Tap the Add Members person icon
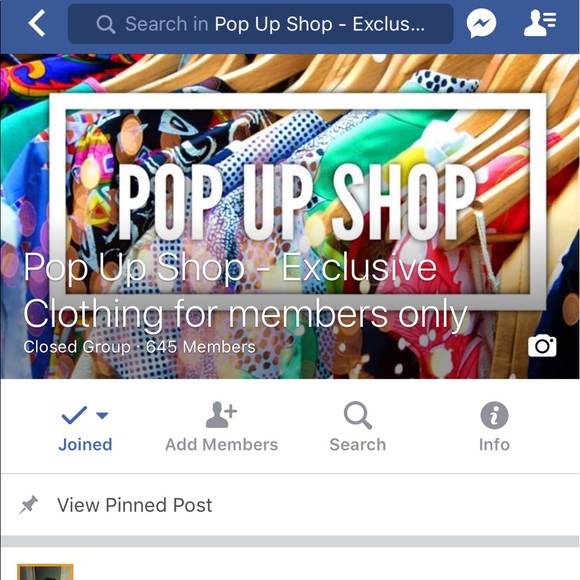The height and width of the screenshot is (580, 580). [221, 414]
